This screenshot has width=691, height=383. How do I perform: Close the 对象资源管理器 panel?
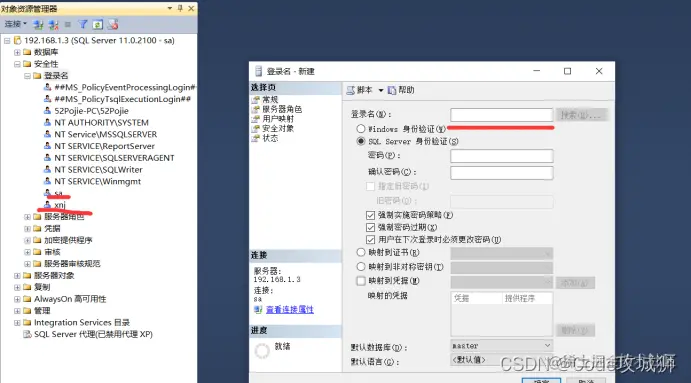pos(191,8)
